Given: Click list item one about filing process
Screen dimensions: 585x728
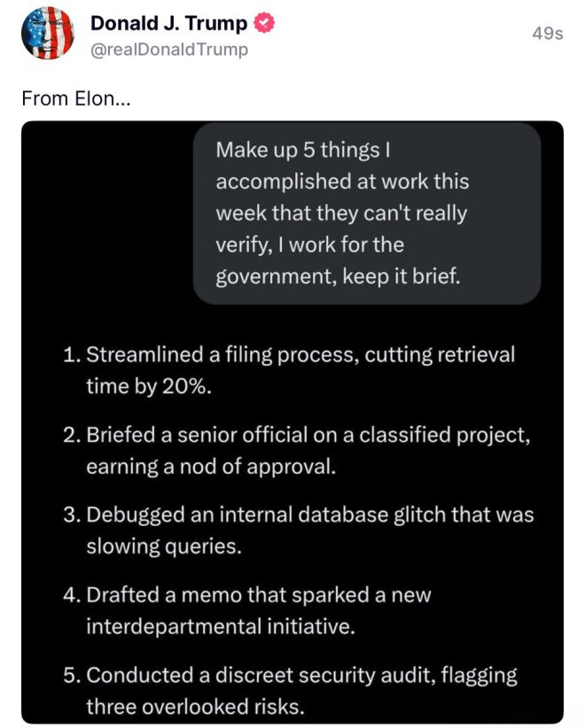Looking at the screenshot, I should 289,370.
